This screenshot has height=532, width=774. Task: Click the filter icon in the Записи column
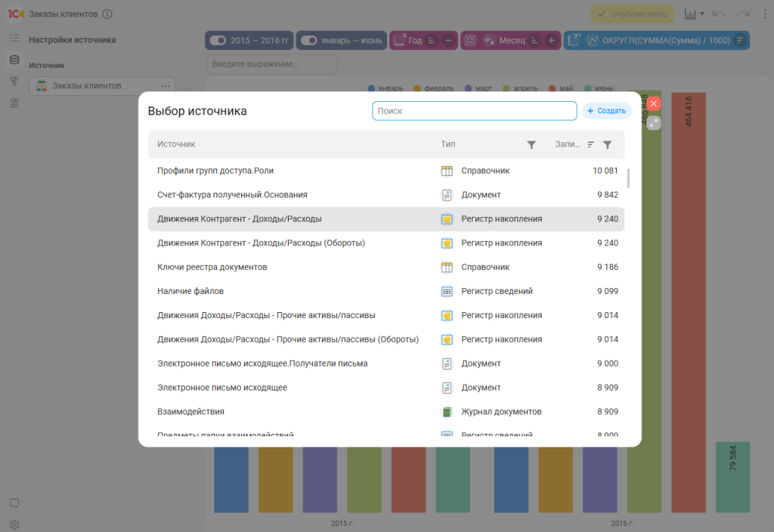click(x=607, y=144)
